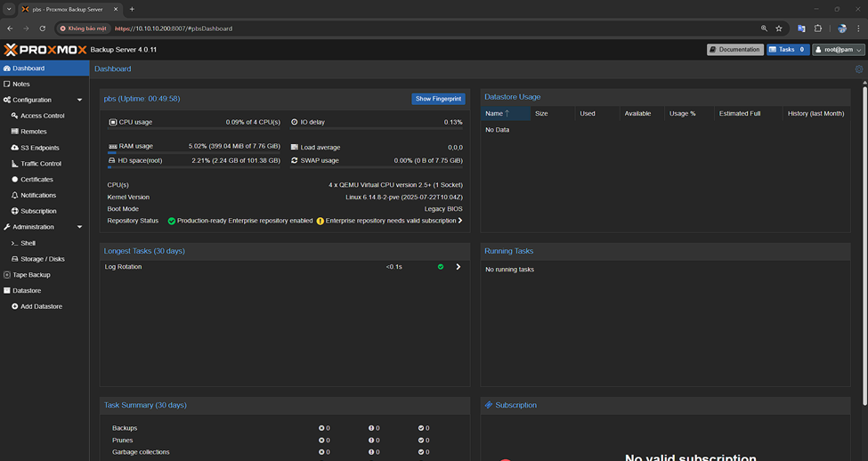Open S3 Endpoints page
This screenshot has width=868, height=461.
click(39, 148)
